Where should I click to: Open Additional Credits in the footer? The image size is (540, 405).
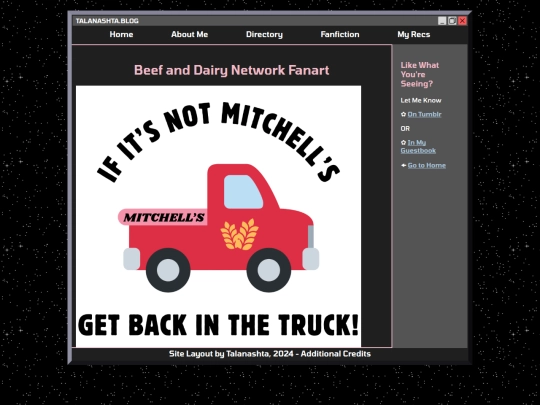335,354
